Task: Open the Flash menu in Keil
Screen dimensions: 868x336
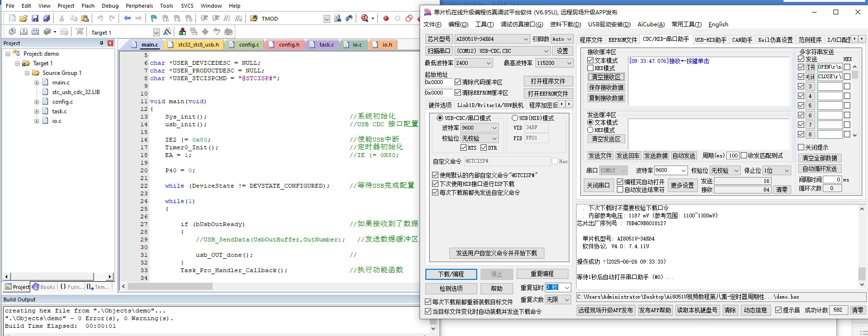Action: point(88,6)
